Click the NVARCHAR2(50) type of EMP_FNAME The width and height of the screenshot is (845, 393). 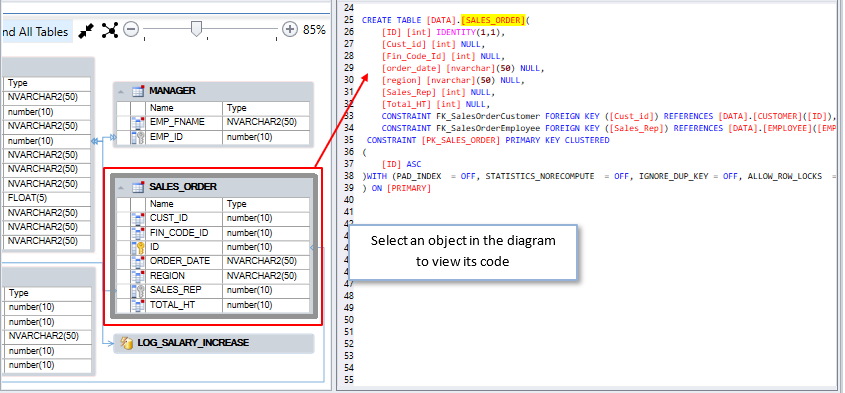click(x=261, y=122)
